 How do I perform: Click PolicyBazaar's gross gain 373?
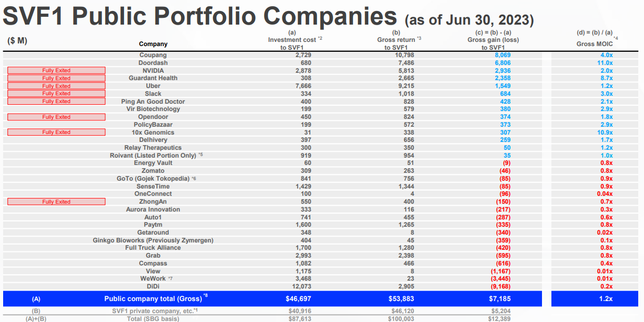coord(505,125)
